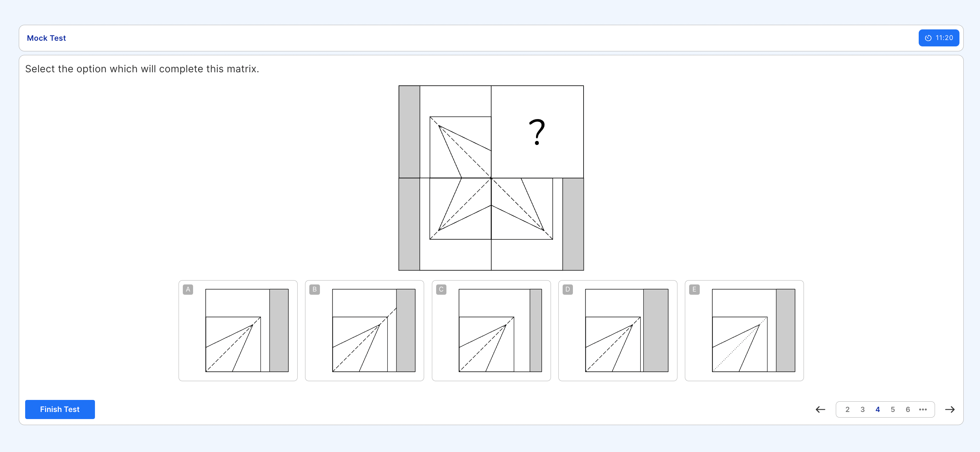Click the backward navigation arrow
The height and width of the screenshot is (452, 980).
(820, 410)
